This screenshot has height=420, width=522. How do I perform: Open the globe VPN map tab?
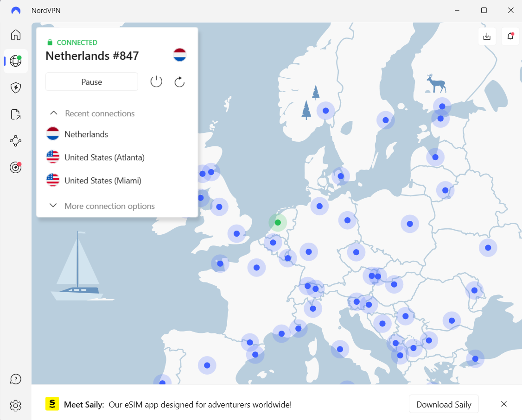(x=16, y=61)
